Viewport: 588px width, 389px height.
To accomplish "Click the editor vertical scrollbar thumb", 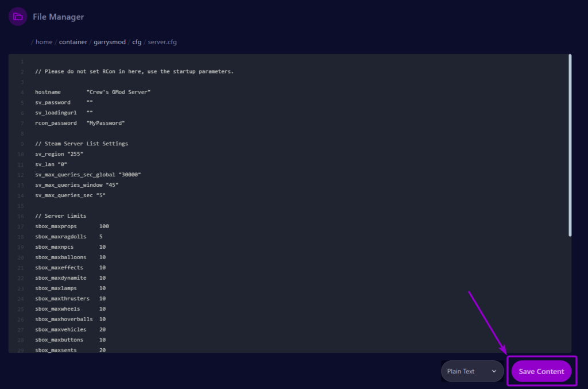I will pos(570,145).
